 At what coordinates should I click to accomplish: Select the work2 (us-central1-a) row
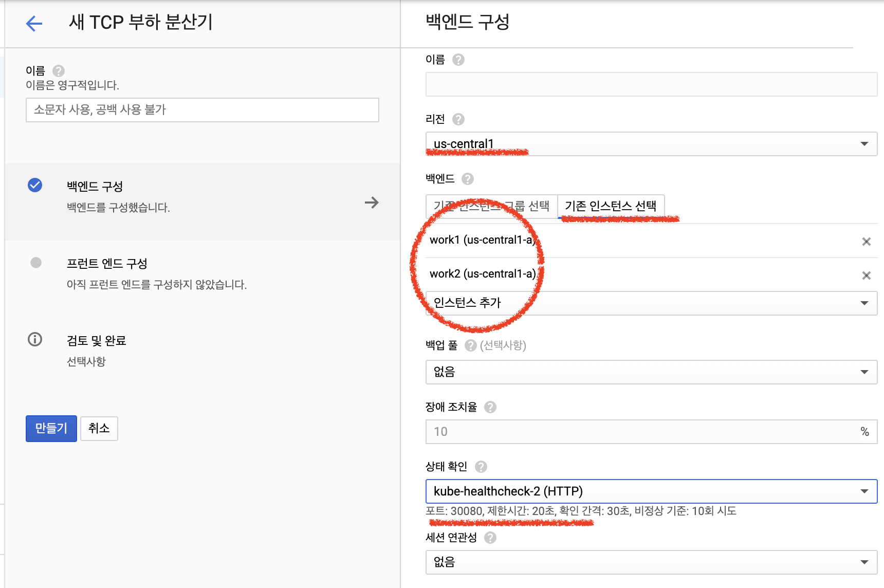click(651, 274)
